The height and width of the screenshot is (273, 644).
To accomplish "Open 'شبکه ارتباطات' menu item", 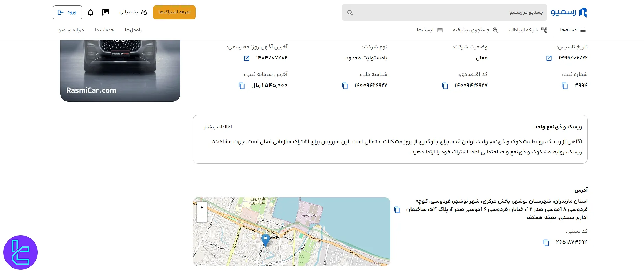I will [528, 30].
